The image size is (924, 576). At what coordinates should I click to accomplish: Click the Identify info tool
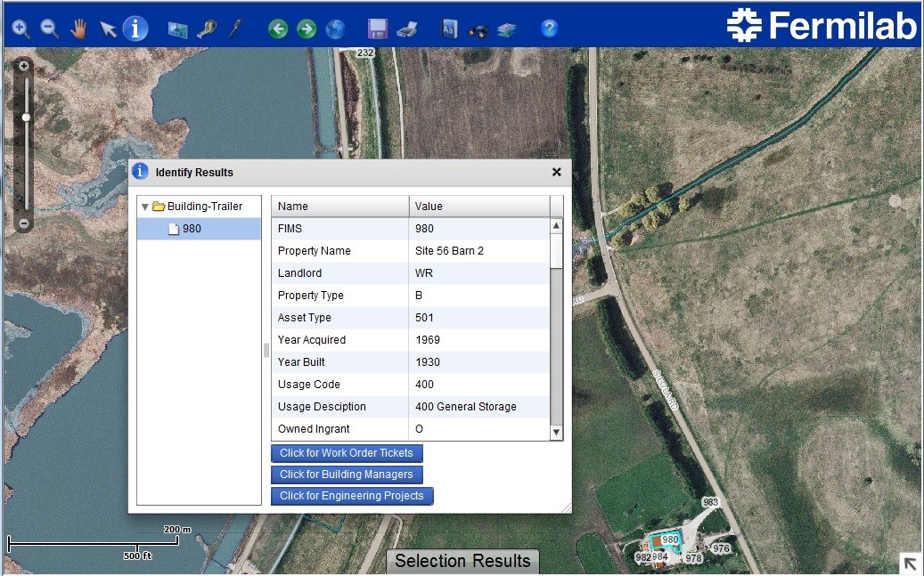pyautogui.click(x=135, y=28)
